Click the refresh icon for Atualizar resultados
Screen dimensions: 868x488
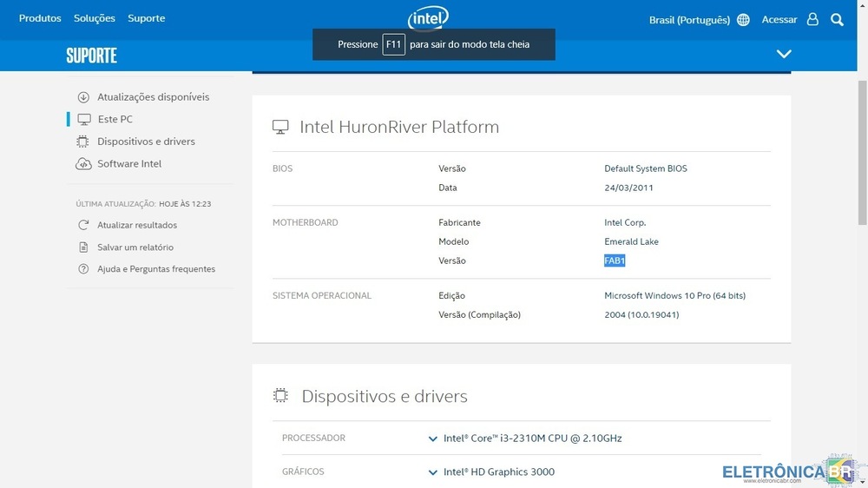click(83, 225)
